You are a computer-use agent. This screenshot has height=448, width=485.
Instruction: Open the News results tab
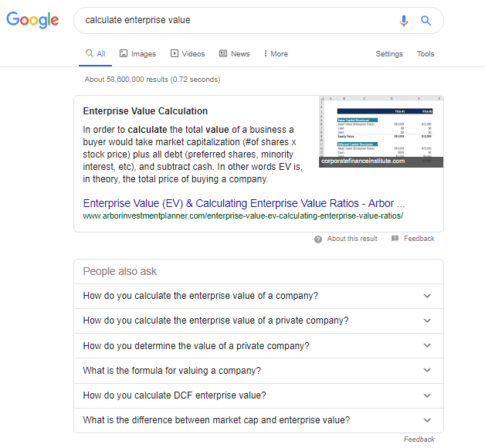click(235, 54)
